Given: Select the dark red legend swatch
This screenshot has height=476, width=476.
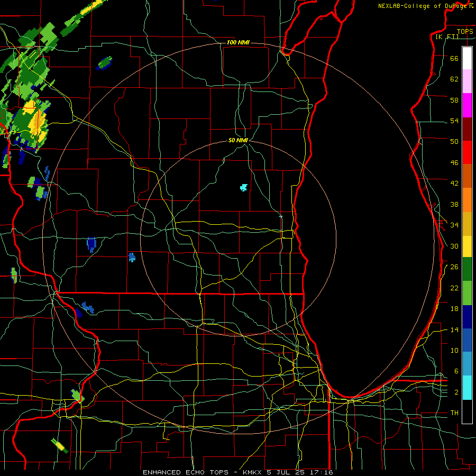Looking at the screenshot, I should coord(467,129).
